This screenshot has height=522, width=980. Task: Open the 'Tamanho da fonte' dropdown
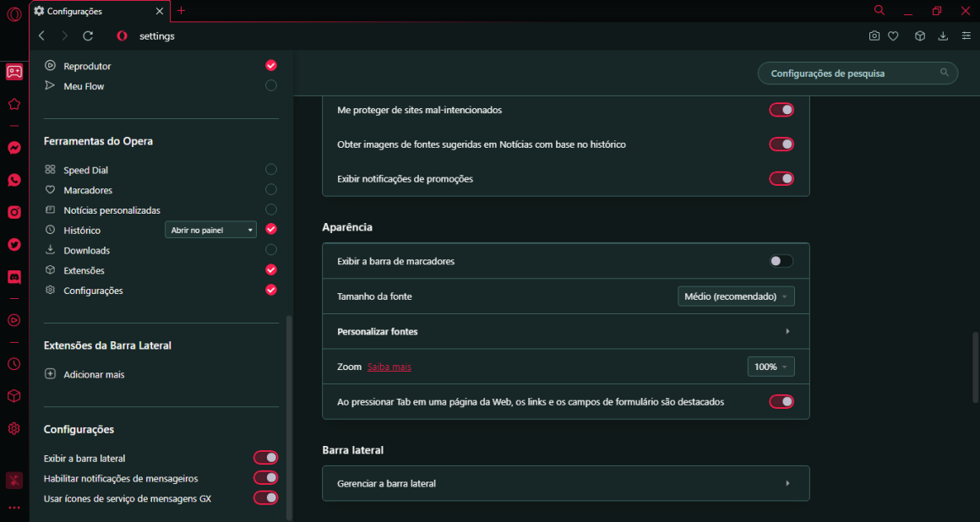[736, 296]
